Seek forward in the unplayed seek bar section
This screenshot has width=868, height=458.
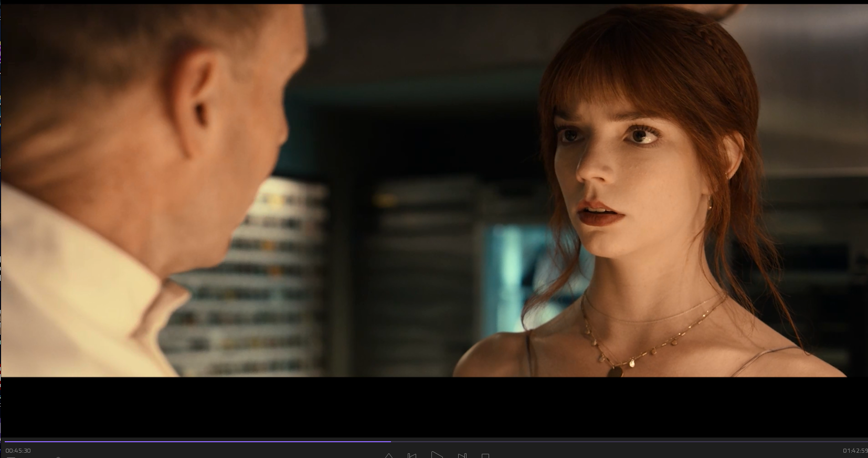tap(630, 442)
